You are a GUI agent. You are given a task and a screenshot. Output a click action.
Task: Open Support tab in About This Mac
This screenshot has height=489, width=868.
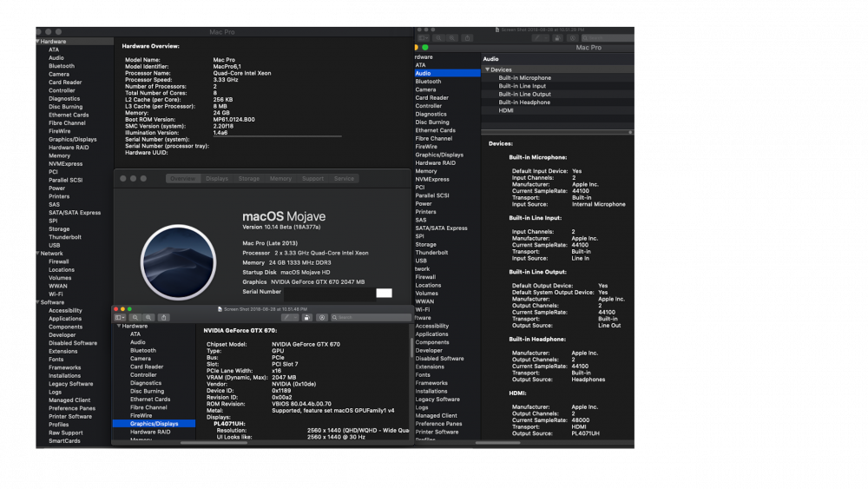312,178
